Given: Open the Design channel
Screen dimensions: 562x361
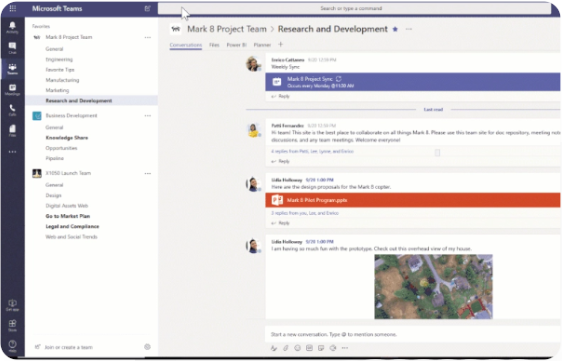Looking at the screenshot, I should tap(53, 195).
